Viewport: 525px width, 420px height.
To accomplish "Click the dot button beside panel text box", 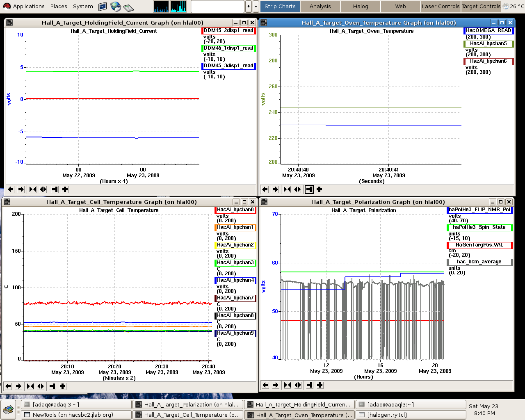I will [x=249, y=7].
